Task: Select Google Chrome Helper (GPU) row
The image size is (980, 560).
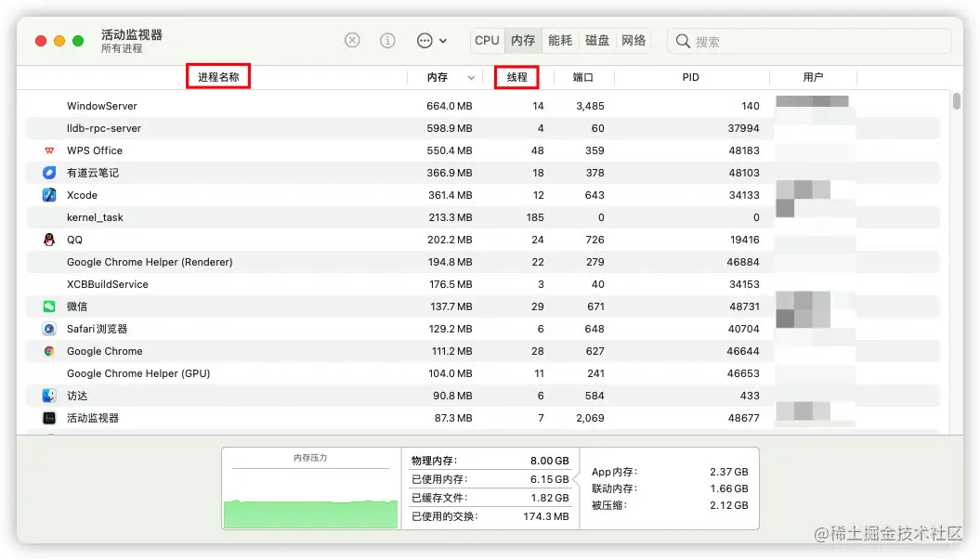Action: (x=482, y=373)
